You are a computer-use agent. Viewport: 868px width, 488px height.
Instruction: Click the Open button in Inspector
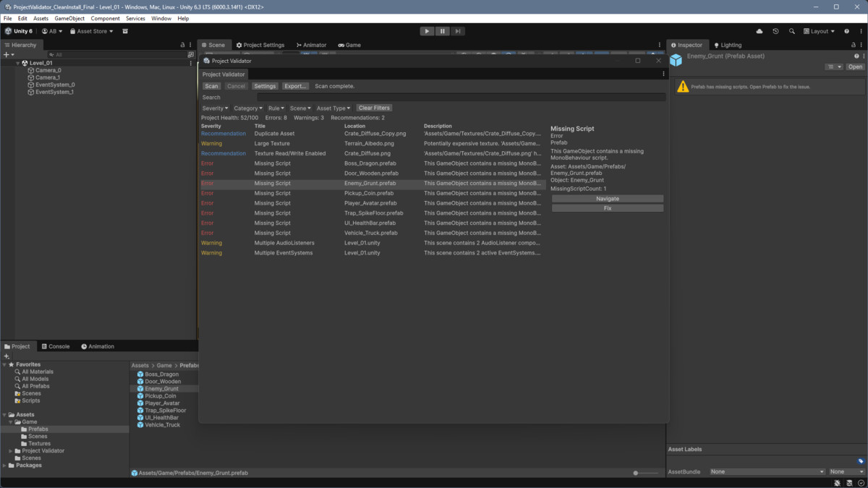click(856, 67)
